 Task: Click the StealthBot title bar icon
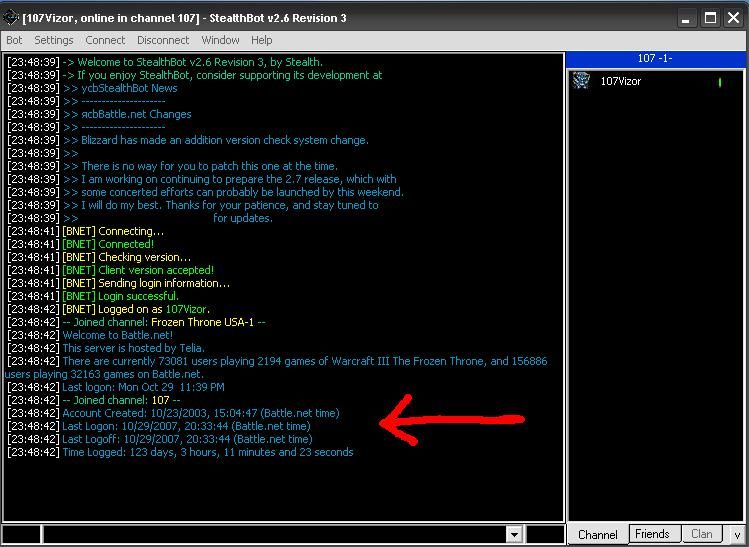pyautogui.click(x=11, y=18)
